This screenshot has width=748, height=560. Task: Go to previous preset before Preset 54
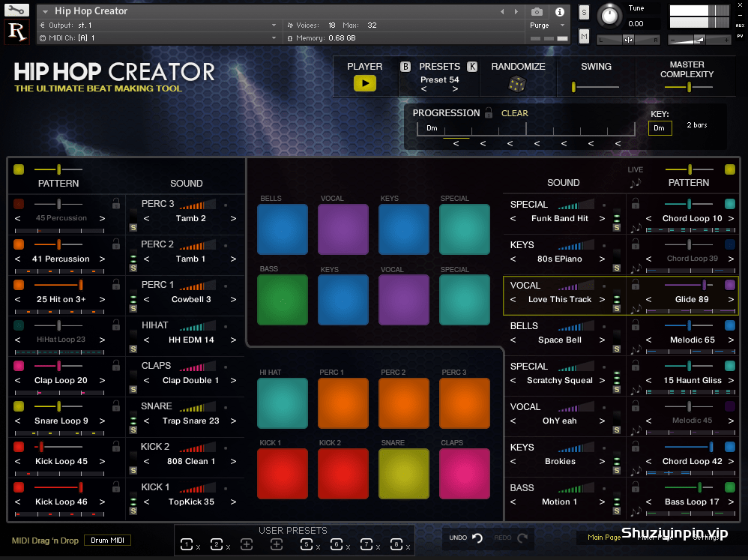423,89
